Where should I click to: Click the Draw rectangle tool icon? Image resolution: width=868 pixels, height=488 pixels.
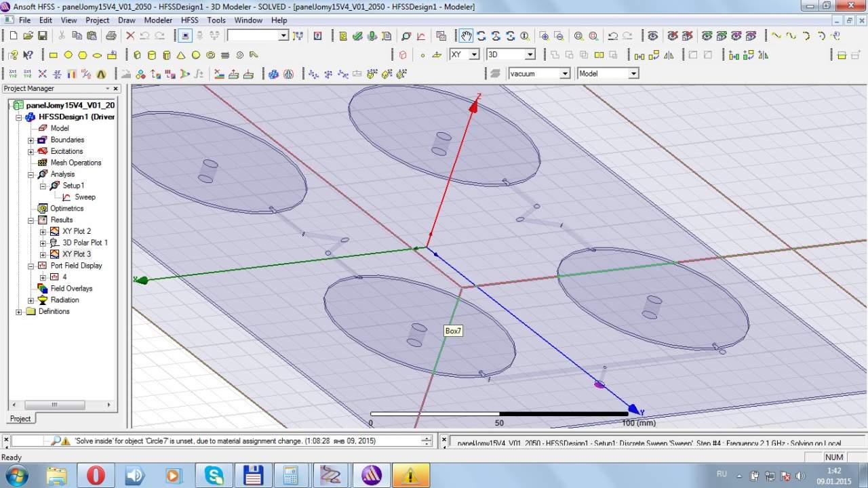[x=54, y=55]
